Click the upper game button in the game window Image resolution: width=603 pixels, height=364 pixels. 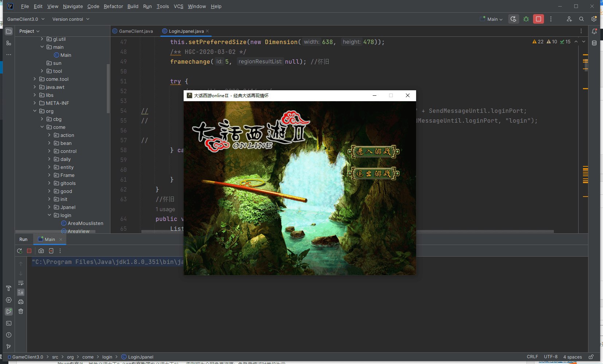click(374, 151)
